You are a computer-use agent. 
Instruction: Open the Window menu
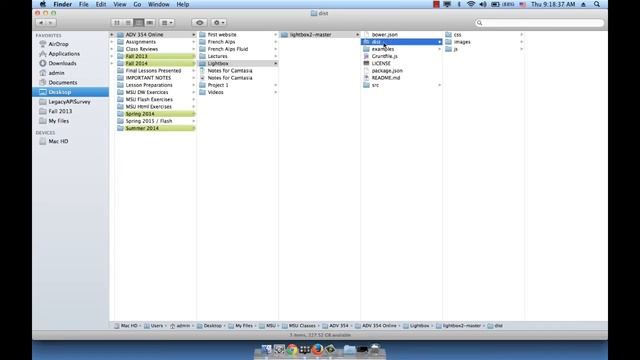tap(158, 4)
